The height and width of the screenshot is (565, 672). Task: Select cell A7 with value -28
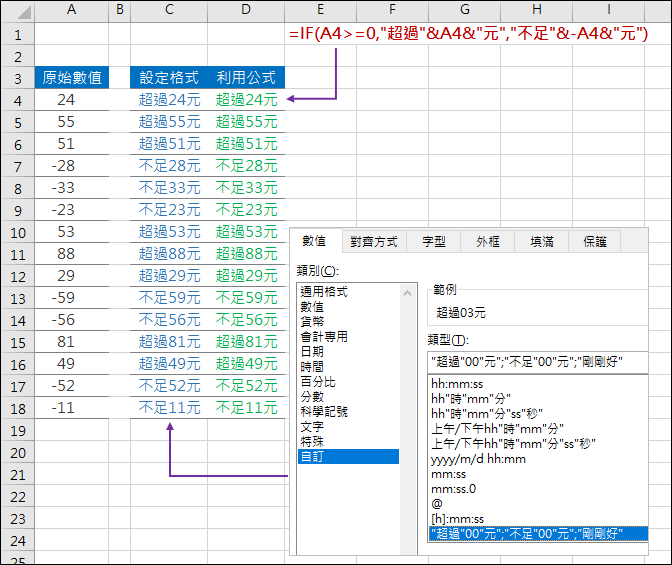pos(72,166)
